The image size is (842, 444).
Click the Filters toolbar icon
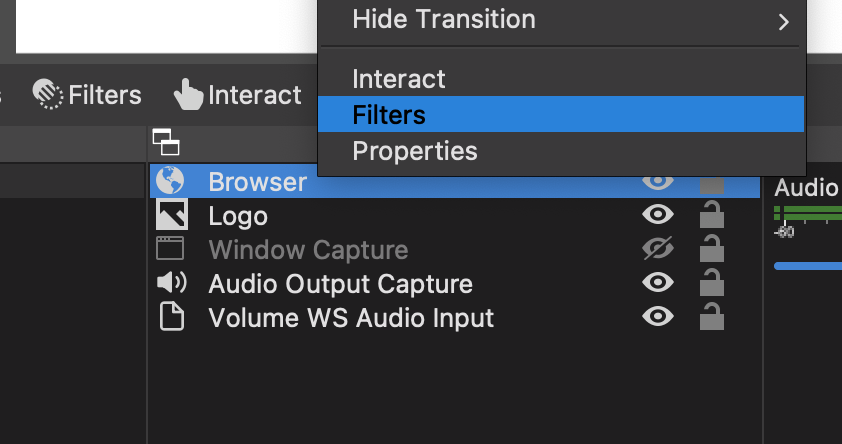click(48, 94)
